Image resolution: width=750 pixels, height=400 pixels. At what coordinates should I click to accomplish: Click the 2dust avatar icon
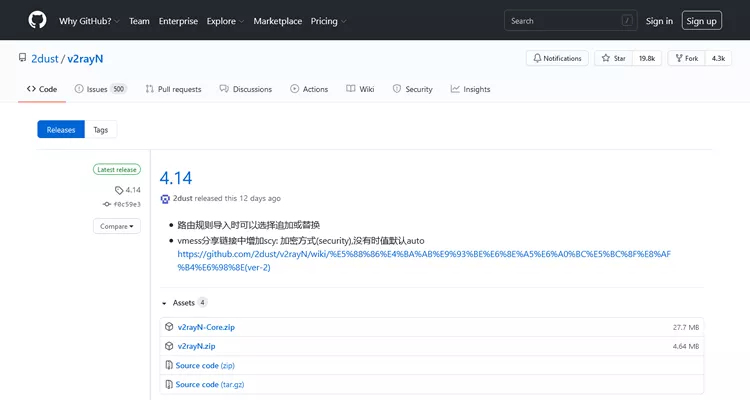click(x=165, y=198)
